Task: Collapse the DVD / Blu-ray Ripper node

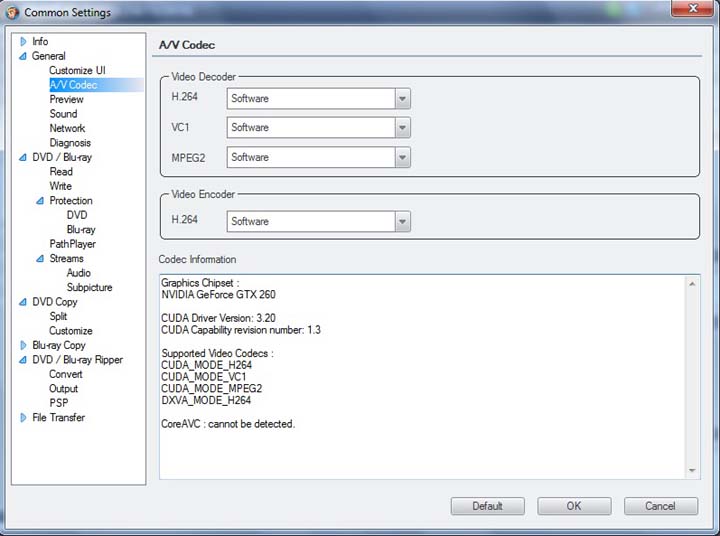Action: coord(23,360)
